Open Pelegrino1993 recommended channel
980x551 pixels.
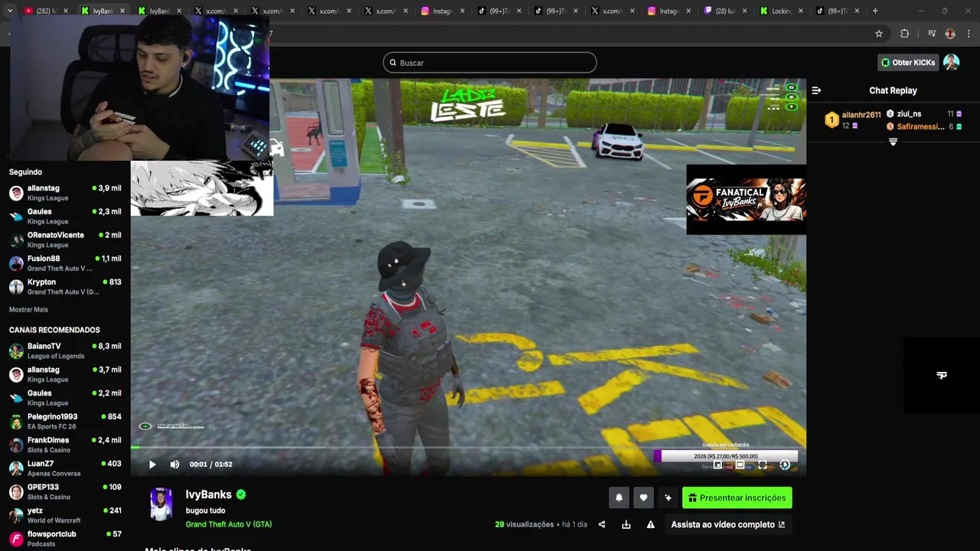65,422
